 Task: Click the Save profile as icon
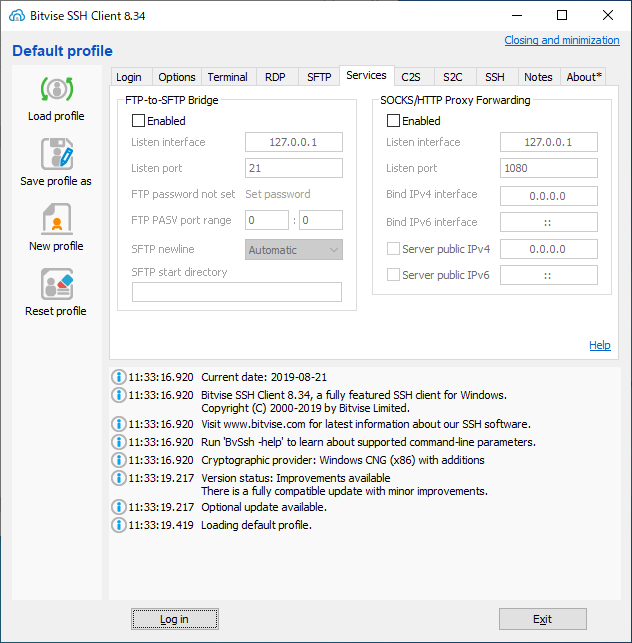57,154
